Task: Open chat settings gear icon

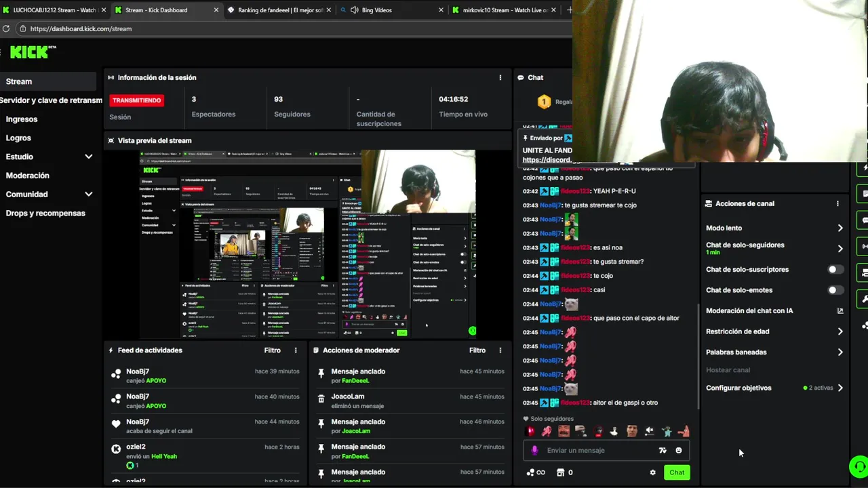Action: point(653,472)
